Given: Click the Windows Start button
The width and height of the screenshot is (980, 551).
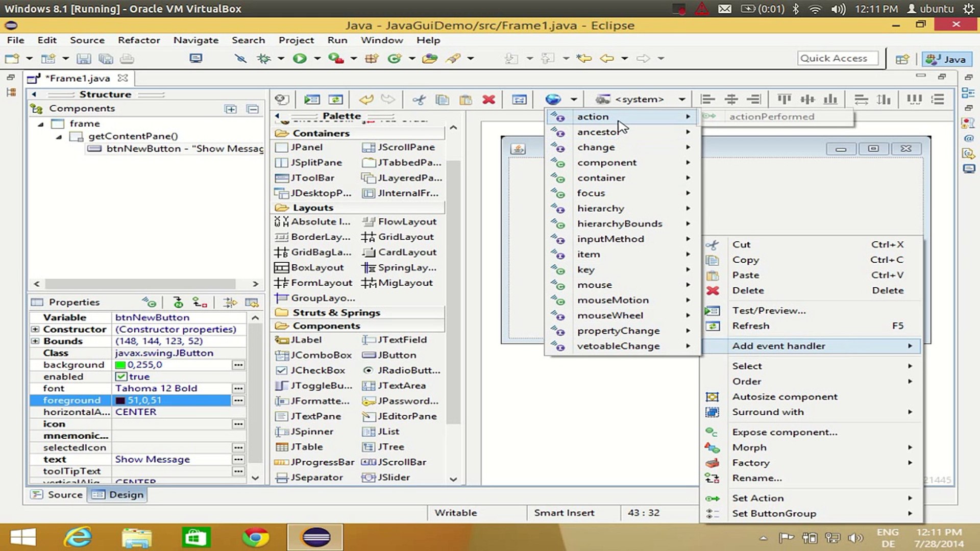Looking at the screenshot, I should coord(23,537).
